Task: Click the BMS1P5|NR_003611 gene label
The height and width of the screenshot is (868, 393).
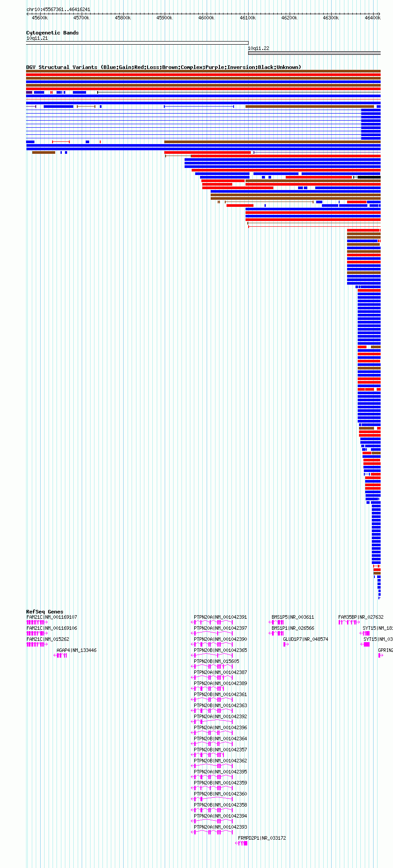Action: pos(293,617)
